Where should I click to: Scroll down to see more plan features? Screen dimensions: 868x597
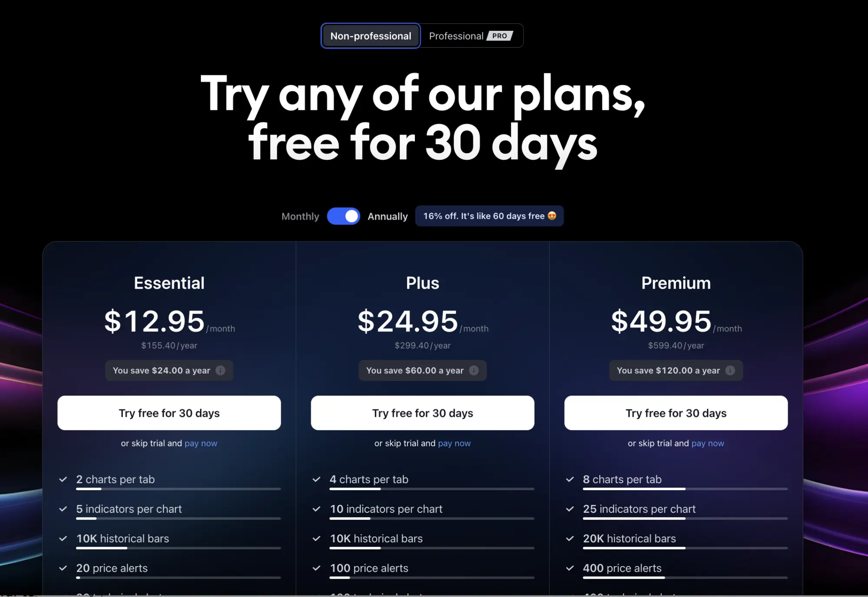point(434,561)
